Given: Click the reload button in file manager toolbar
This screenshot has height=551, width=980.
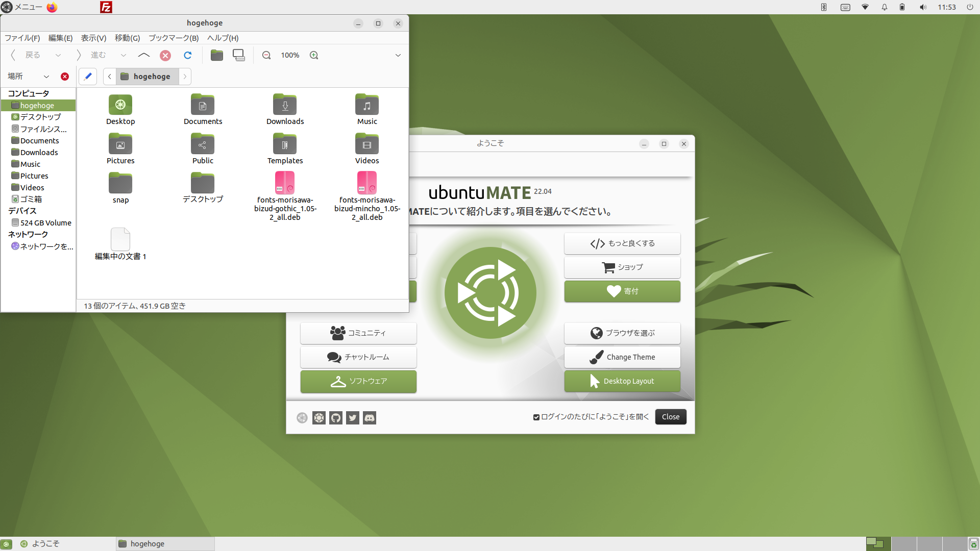Looking at the screenshot, I should coord(188,55).
